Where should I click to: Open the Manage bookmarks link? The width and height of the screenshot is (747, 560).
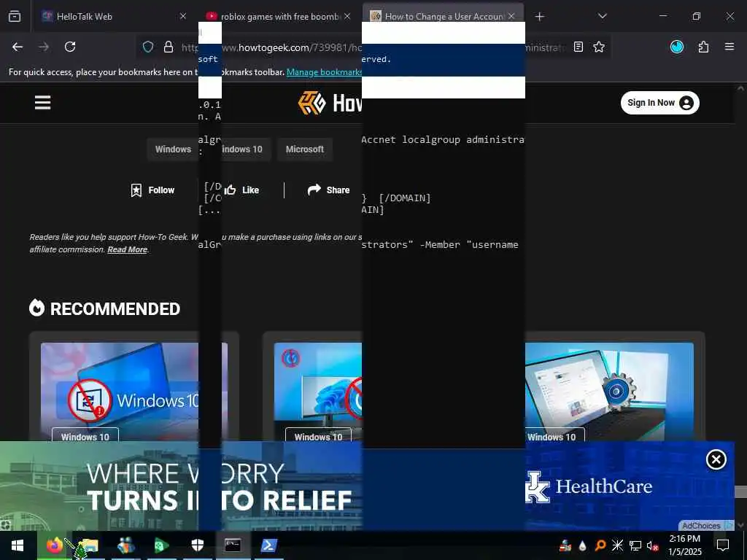[x=324, y=72]
